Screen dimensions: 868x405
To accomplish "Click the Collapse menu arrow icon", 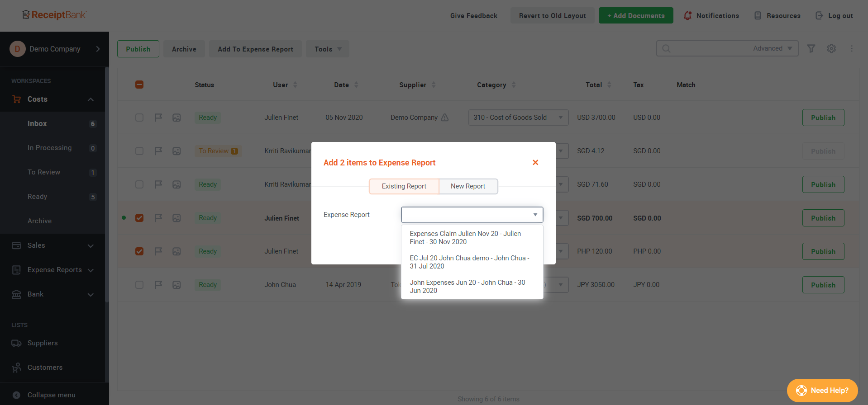I will (x=16, y=395).
